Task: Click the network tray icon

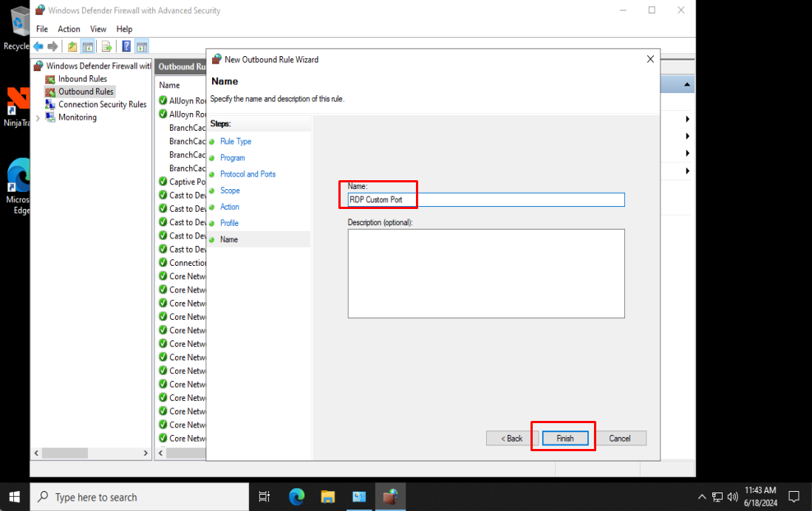Action: click(717, 497)
